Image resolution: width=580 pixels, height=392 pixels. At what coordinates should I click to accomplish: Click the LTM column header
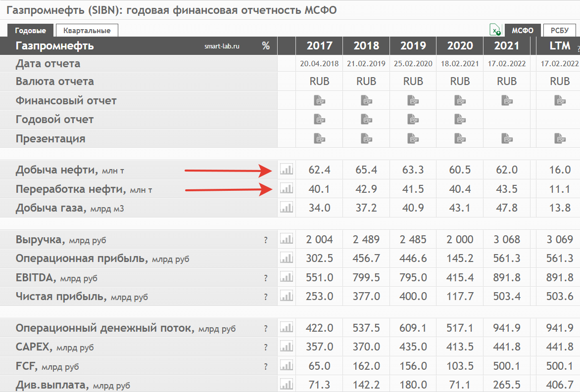pos(560,46)
